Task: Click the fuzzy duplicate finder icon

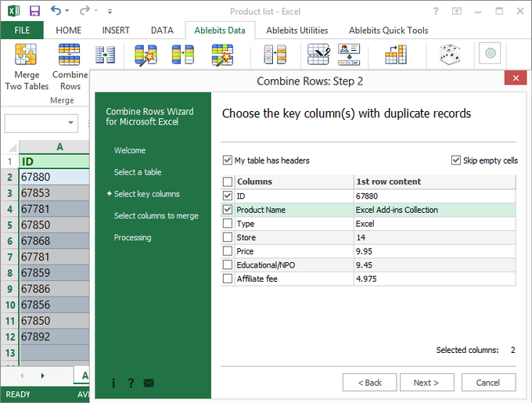Action: [x=275, y=55]
